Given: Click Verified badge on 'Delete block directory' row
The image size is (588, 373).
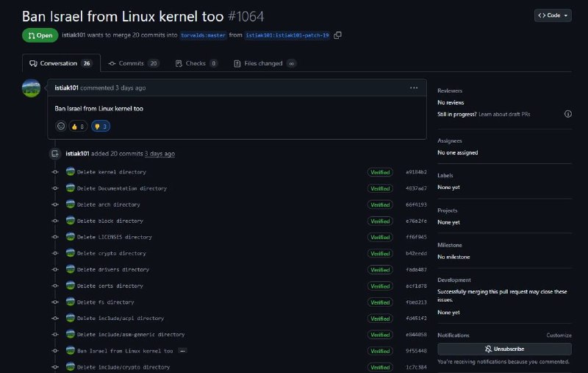Looking at the screenshot, I should (x=380, y=221).
